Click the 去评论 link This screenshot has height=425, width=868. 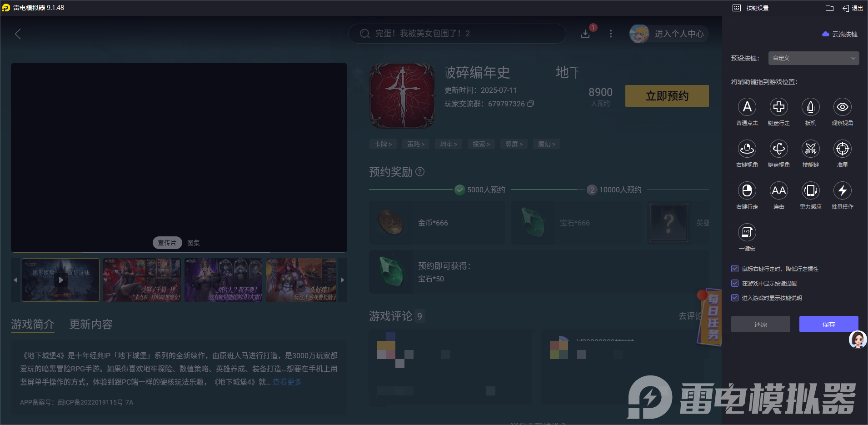(690, 316)
